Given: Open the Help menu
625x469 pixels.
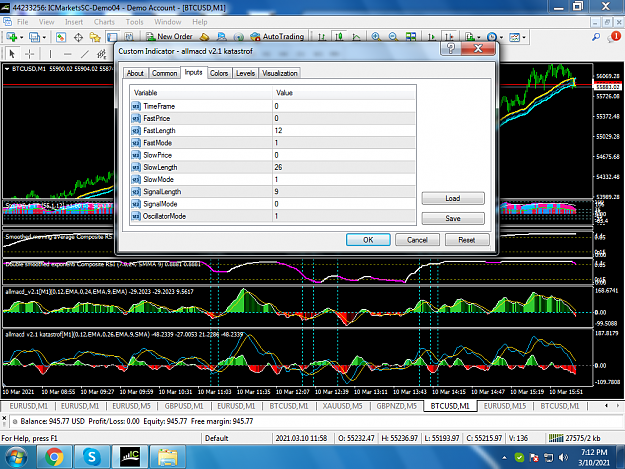Looking at the screenshot, I should [200, 22].
